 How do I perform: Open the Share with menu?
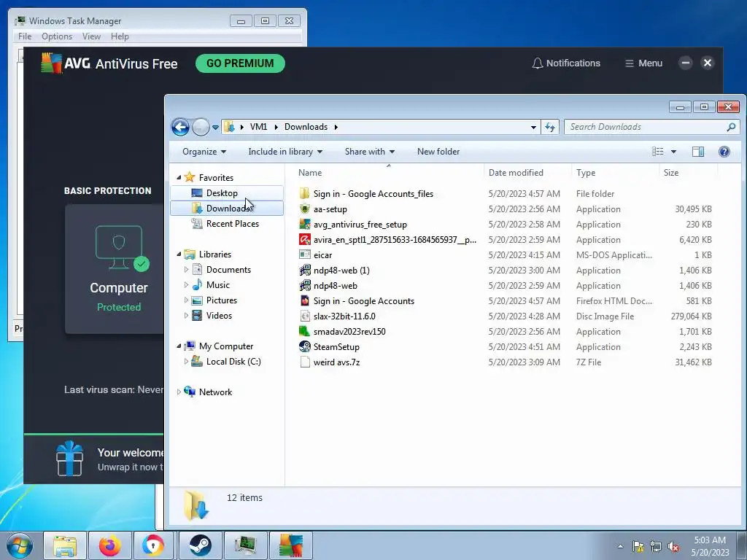coord(370,152)
